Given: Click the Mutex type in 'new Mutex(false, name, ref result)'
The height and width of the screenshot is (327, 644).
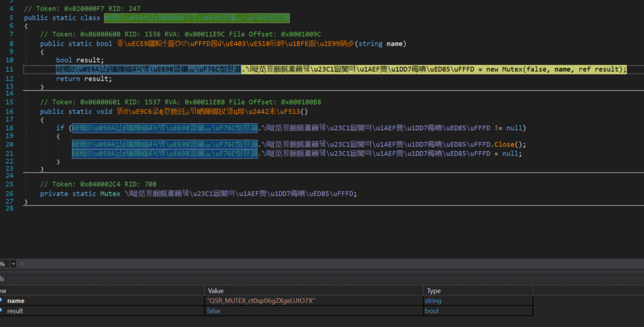Looking at the screenshot, I should tap(512, 69).
